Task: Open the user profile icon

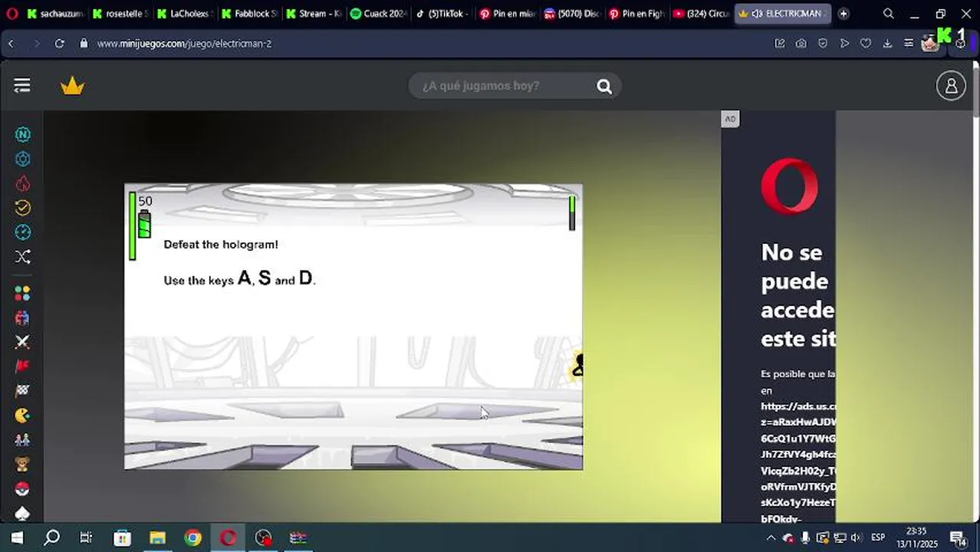Action: (951, 86)
